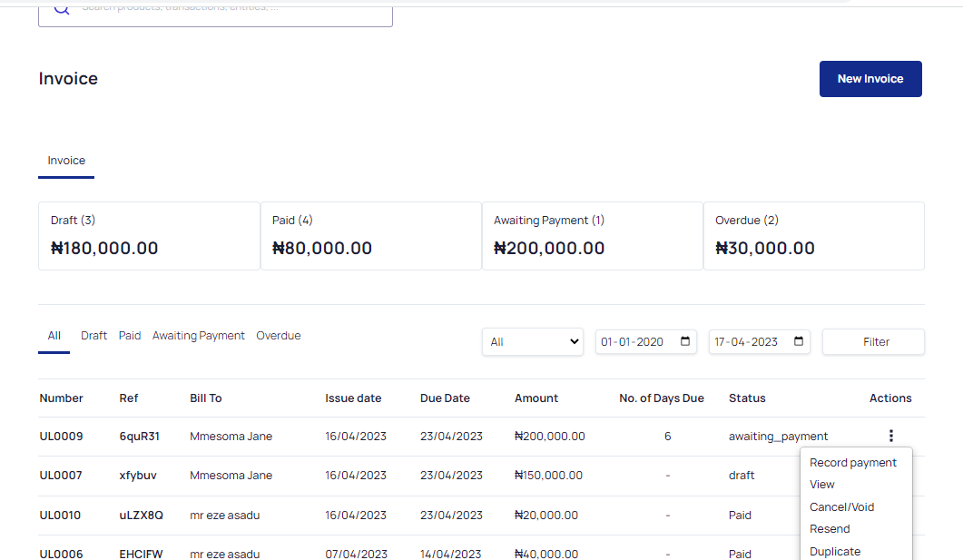Click the search magnifier icon

pos(61,8)
